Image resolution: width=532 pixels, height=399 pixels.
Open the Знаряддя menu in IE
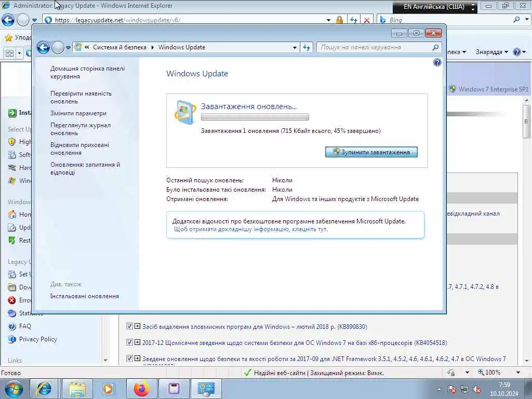pyautogui.click(x=491, y=52)
